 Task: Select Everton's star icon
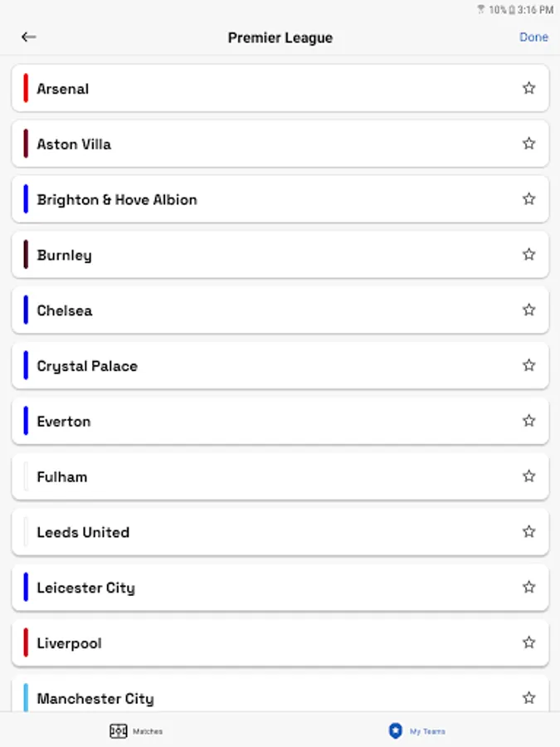528,421
